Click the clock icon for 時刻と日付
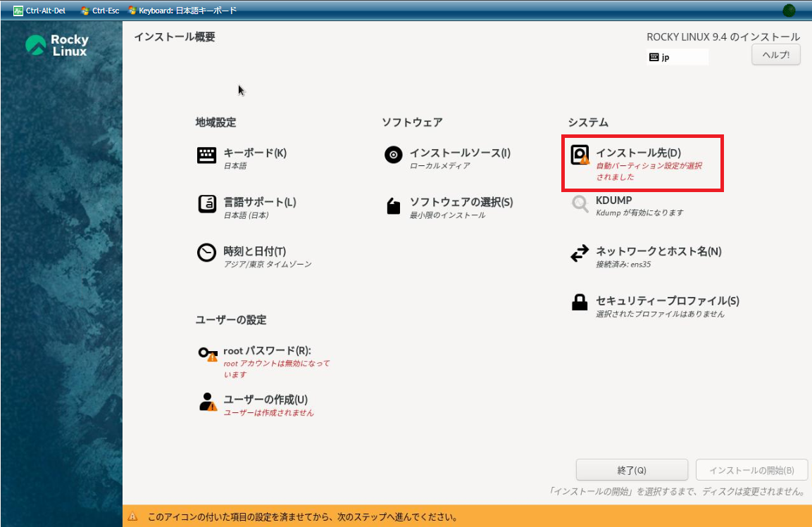This screenshot has width=812, height=527. tap(206, 253)
